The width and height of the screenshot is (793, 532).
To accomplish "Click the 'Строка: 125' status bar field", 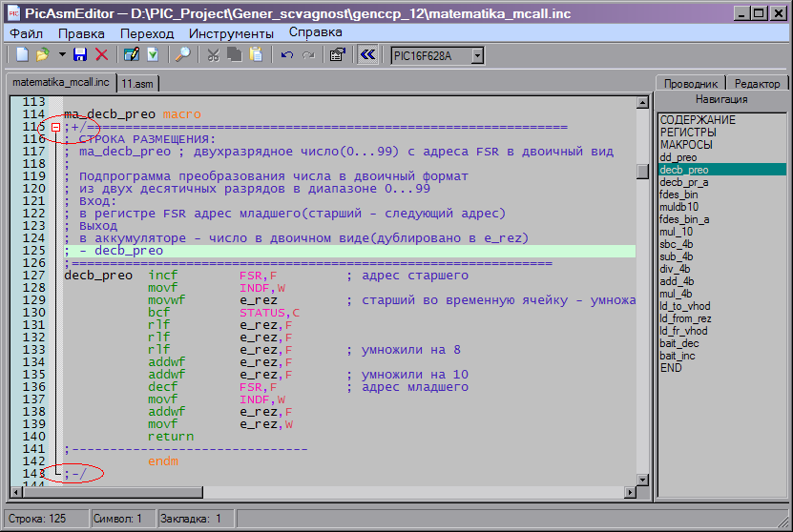I will 46,519.
